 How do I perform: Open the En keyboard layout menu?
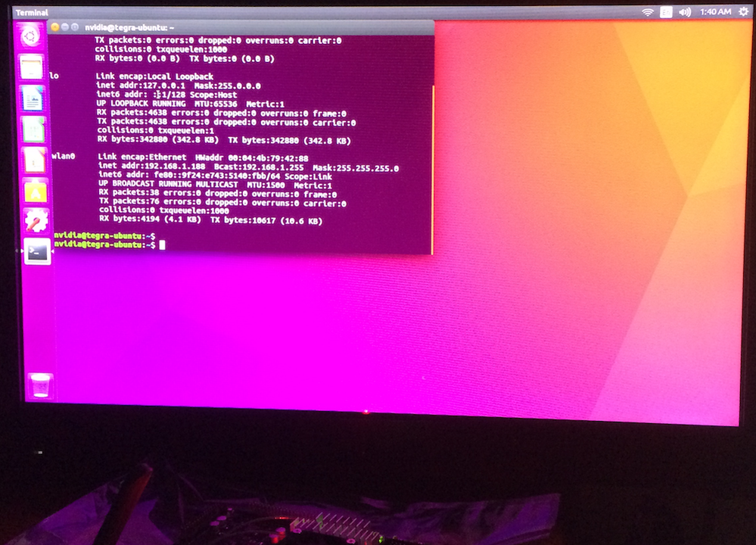tap(666, 11)
